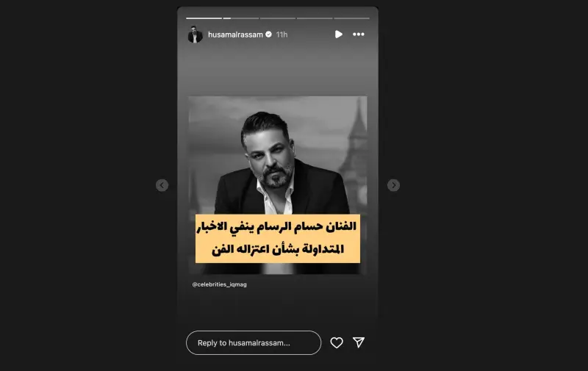The image size is (588, 371).
Task: Click the yellow Arabic headline banner
Action: [278, 238]
